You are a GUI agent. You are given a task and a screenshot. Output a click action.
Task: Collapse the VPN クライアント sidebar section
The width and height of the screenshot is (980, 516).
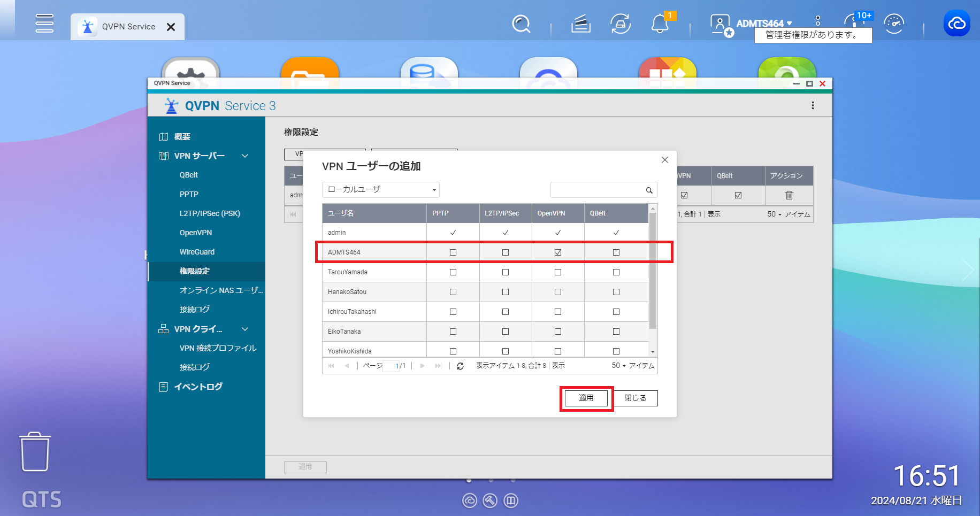pos(245,329)
